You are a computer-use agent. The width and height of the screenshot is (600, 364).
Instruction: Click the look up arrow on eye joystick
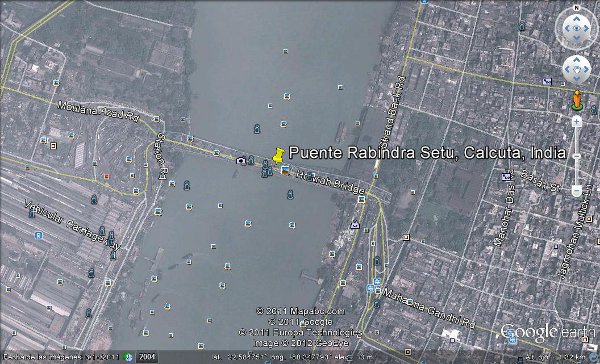[x=577, y=19]
